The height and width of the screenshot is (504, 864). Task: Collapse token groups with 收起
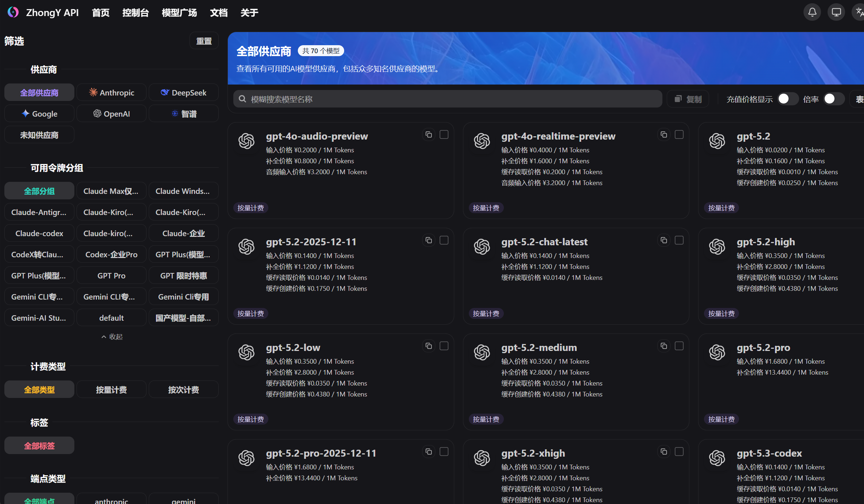point(112,337)
